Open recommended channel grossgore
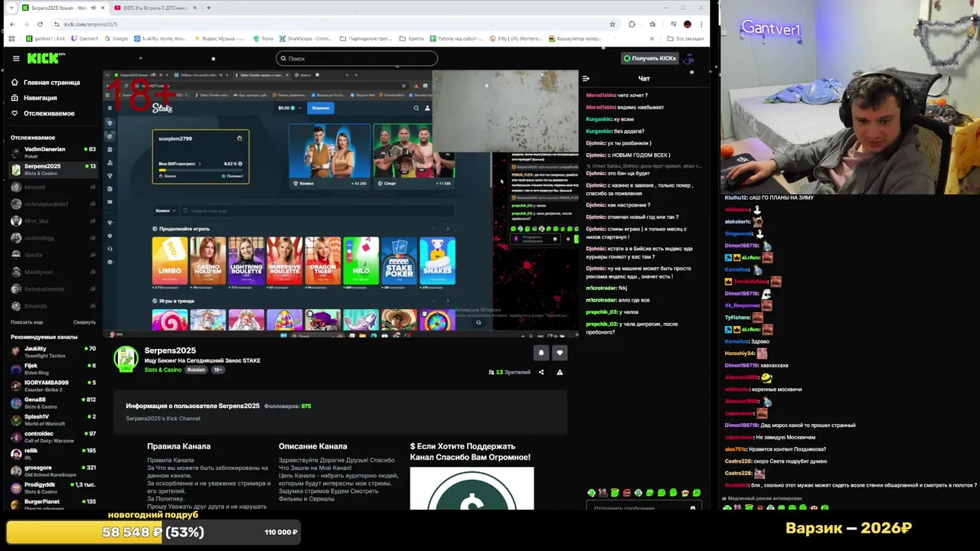This screenshot has height=551, width=980. (54, 470)
